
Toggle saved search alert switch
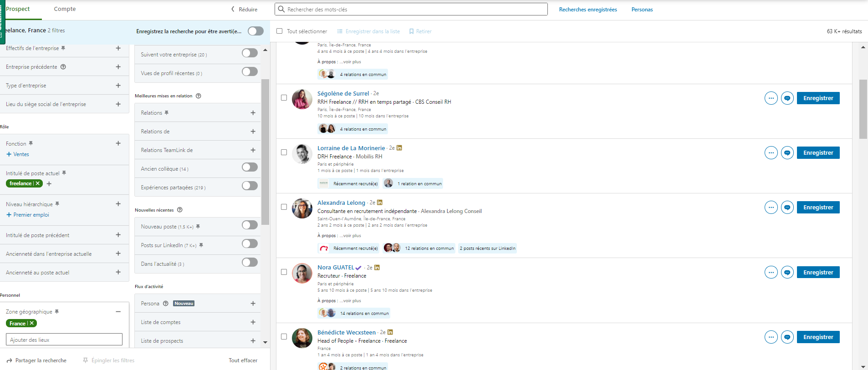click(x=256, y=31)
